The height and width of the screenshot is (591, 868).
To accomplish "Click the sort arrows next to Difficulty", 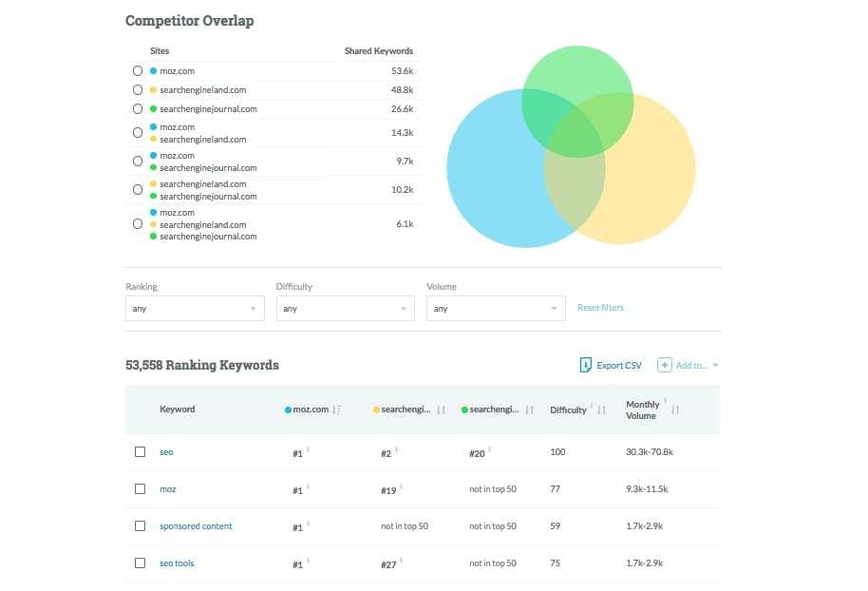I will pyautogui.click(x=601, y=410).
